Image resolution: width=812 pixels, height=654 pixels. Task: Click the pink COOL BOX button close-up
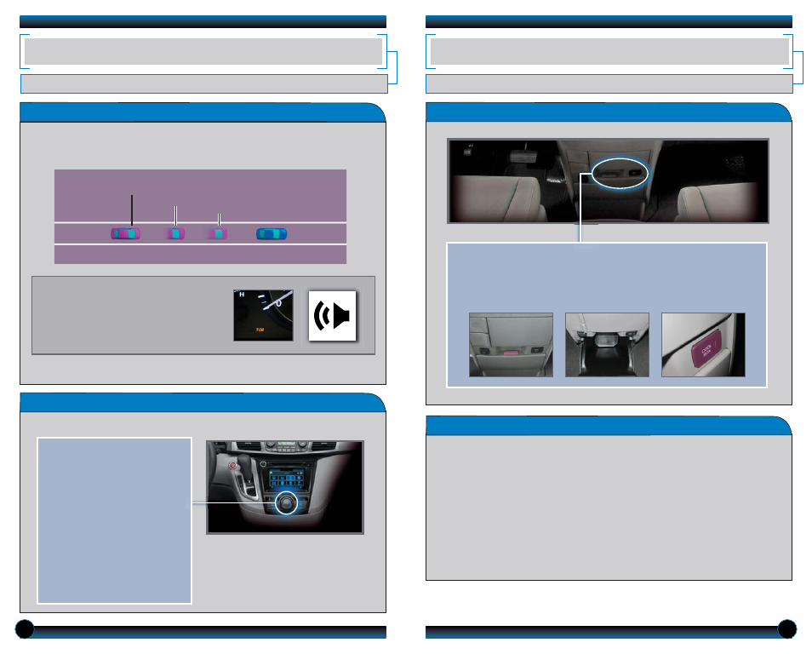[x=706, y=350]
